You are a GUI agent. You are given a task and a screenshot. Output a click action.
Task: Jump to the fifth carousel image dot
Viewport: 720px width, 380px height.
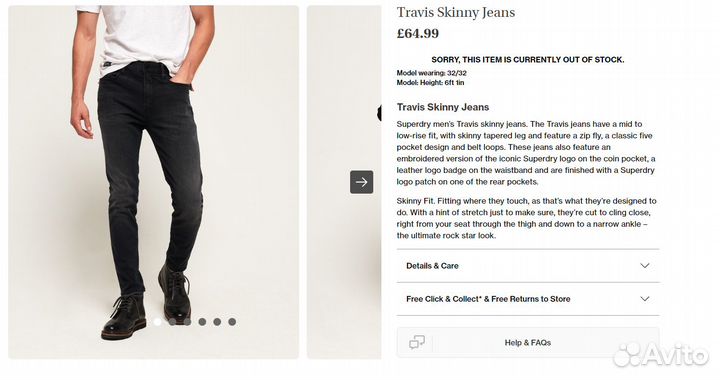pyautogui.click(x=217, y=322)
